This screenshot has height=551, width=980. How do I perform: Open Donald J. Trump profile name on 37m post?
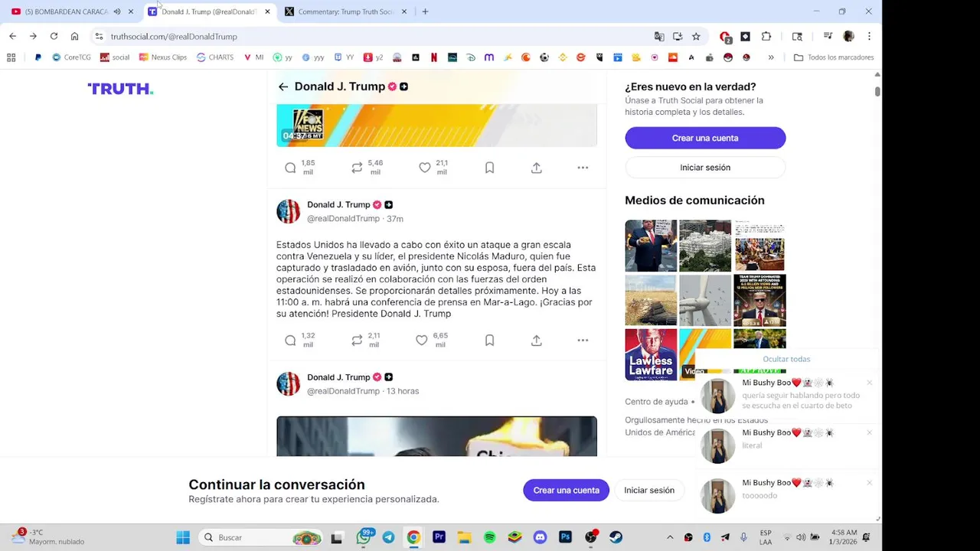point(338,204)
